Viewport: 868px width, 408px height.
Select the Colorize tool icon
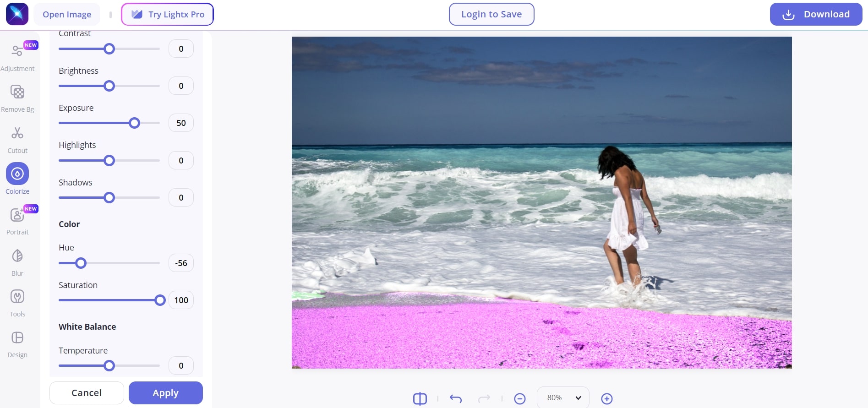click(x=17, y=174)
